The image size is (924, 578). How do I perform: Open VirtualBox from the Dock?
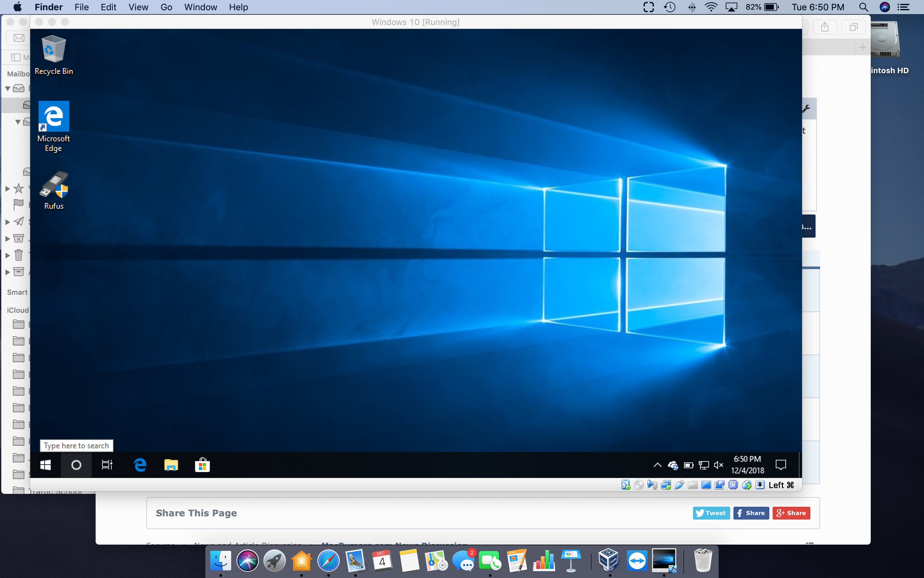[609, 561]
